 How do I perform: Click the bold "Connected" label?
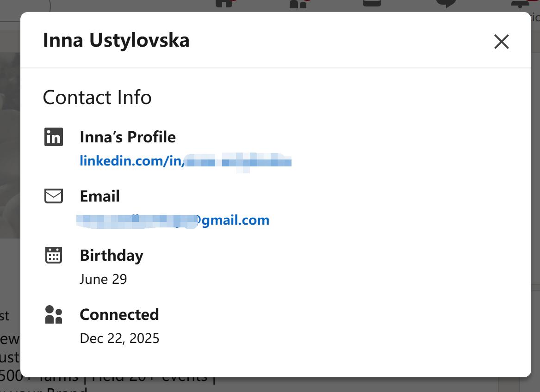(119, 314)
